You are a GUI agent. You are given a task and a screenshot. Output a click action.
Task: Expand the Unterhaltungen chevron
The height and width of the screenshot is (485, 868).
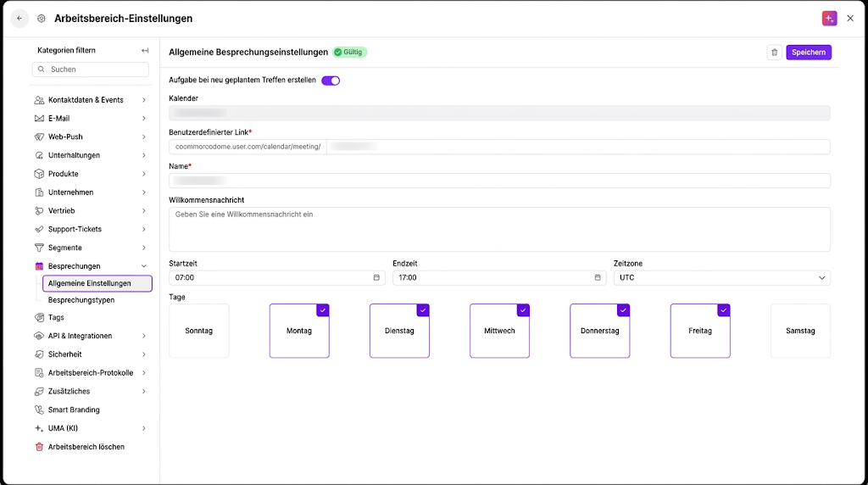144,155
